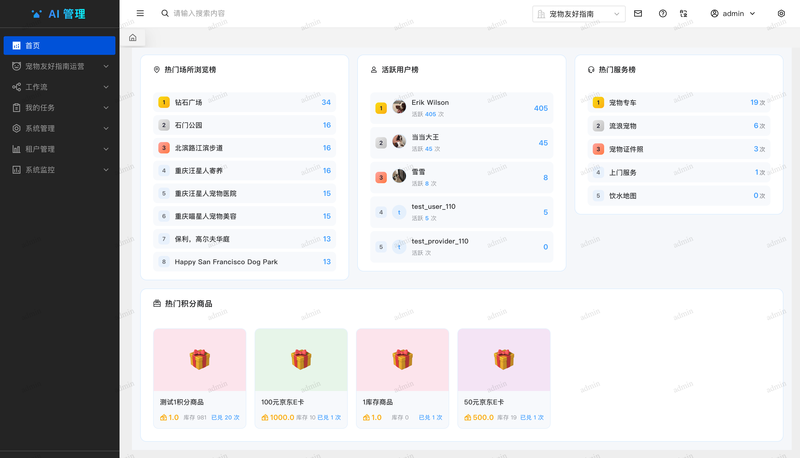Open help question mark icon
The image size is (800, 458).
point(663,14)
